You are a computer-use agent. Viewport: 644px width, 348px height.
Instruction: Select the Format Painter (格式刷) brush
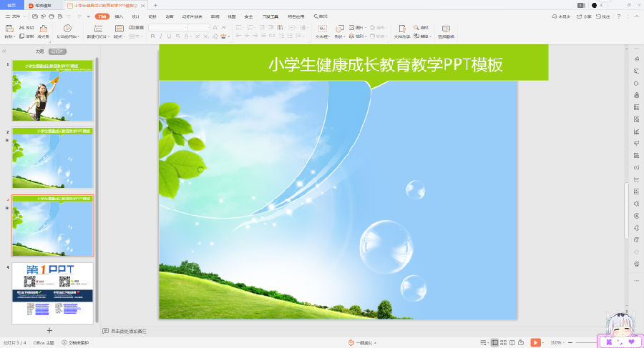tap(43, 29)
